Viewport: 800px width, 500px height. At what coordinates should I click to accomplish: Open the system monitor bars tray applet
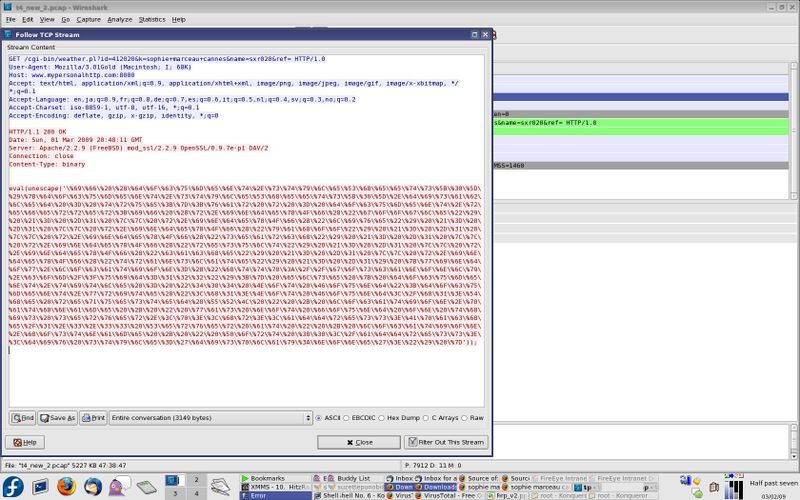[734, 489]
